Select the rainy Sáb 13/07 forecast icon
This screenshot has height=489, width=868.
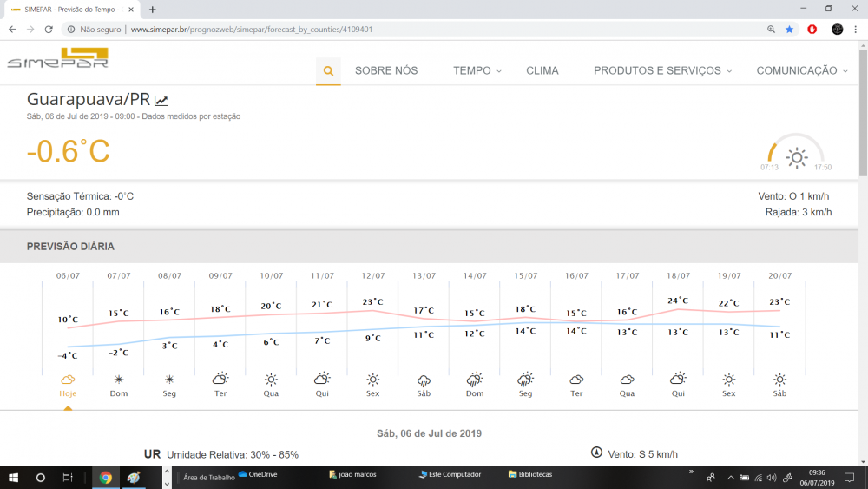point(424,380)
